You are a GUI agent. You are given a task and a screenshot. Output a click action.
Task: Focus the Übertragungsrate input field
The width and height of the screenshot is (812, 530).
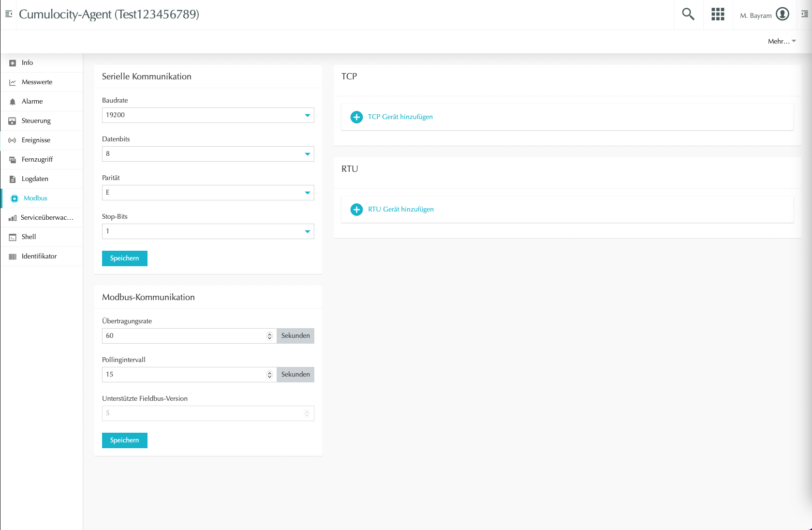click(x=189, y=336)
